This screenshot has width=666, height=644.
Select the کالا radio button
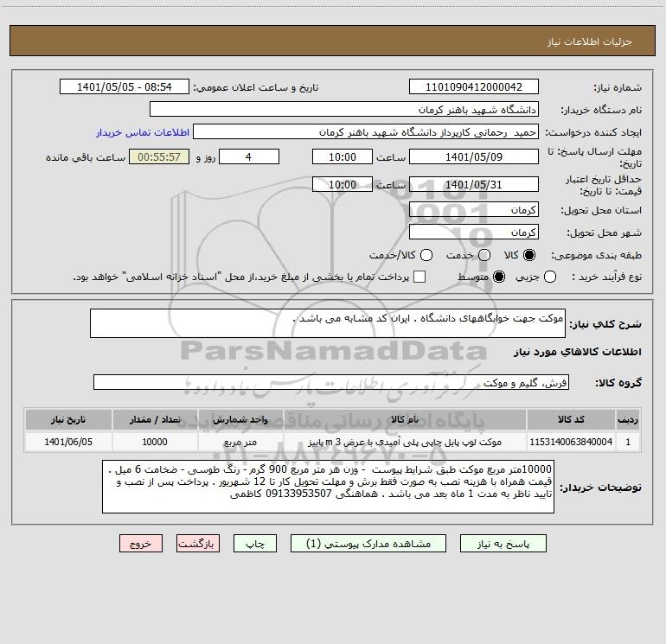pos(529,255)
